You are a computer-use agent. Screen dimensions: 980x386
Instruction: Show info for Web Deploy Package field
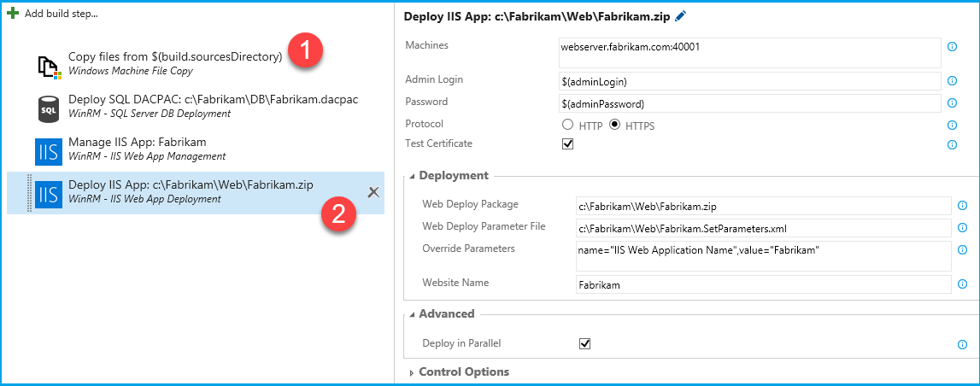[x=963, y=205]
